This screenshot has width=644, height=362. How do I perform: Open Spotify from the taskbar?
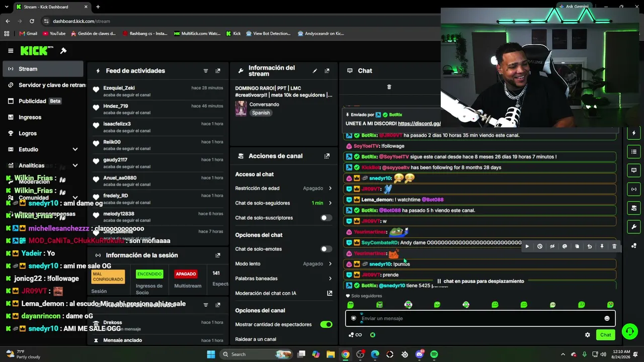434,354
